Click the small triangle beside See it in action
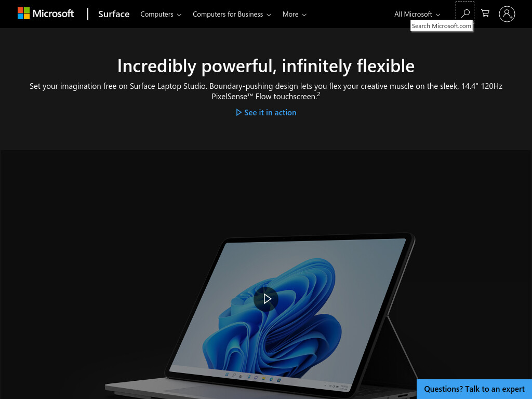 point(238,112)
